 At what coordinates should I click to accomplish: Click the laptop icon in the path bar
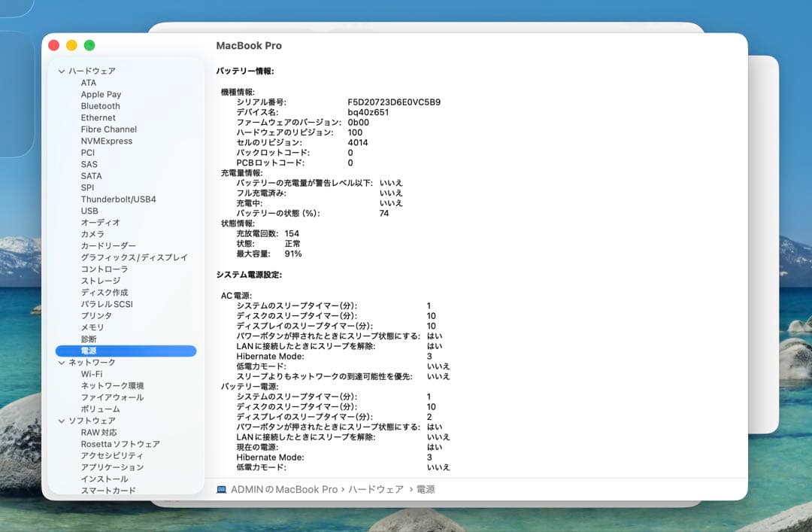221,489
